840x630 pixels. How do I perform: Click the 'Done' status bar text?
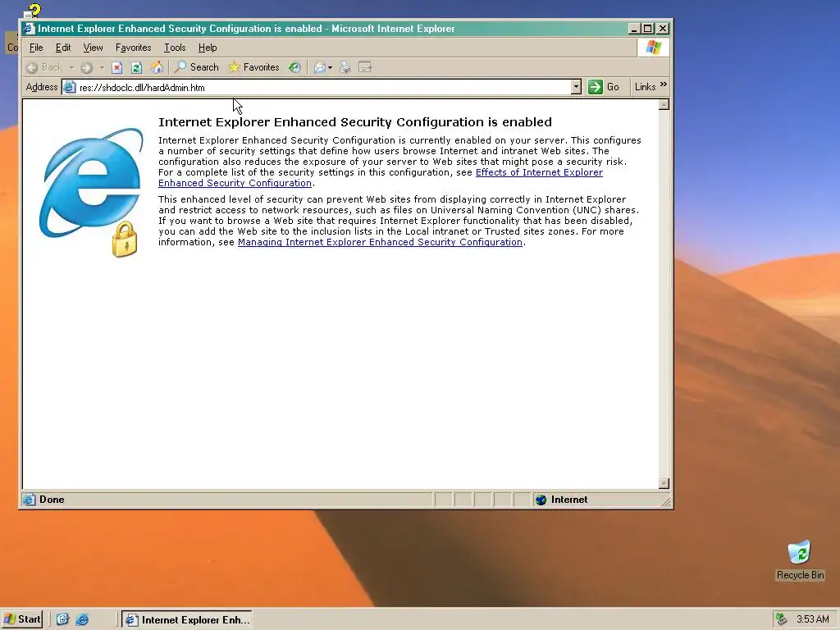(x=52, y=500)
